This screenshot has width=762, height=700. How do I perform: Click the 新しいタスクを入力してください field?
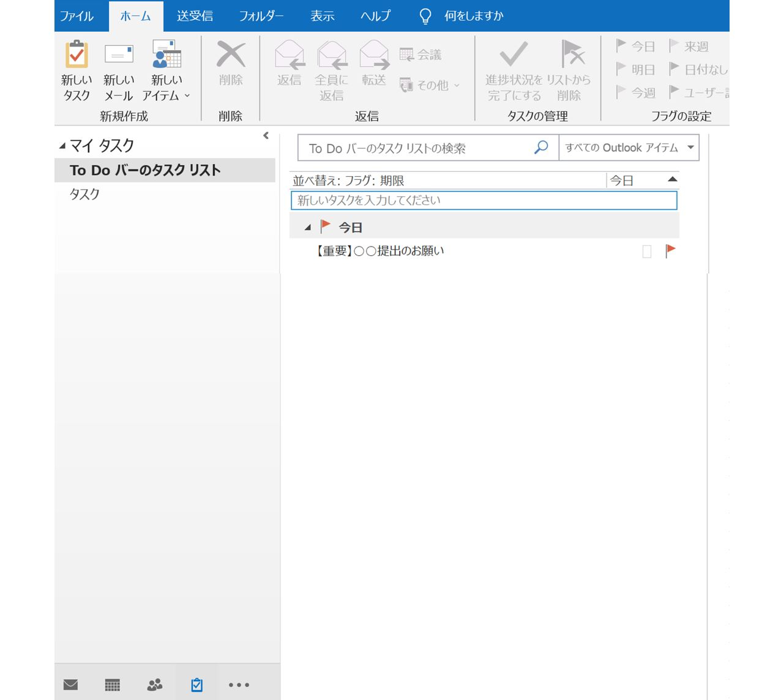click(484, 200)
